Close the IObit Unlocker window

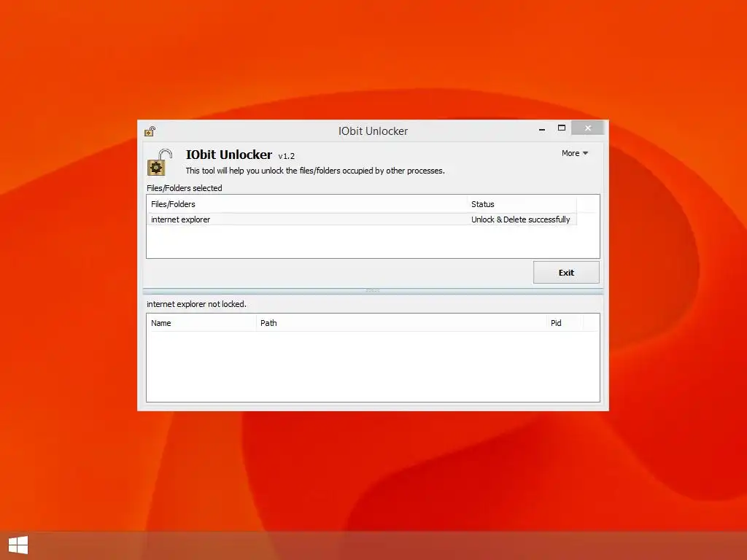tap(588, 128)
